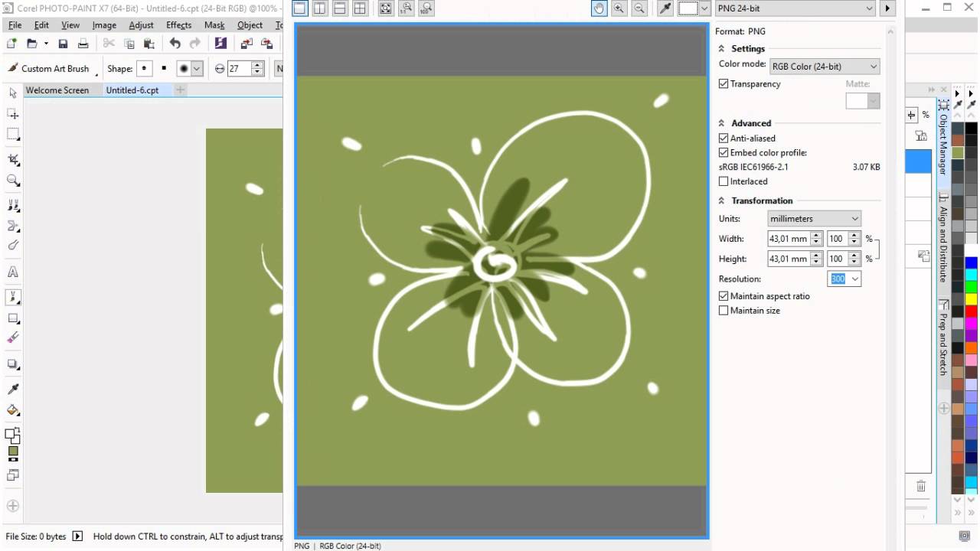
Task: Select the Eyedropper tool in toolbox
Action: pos(13,390)
